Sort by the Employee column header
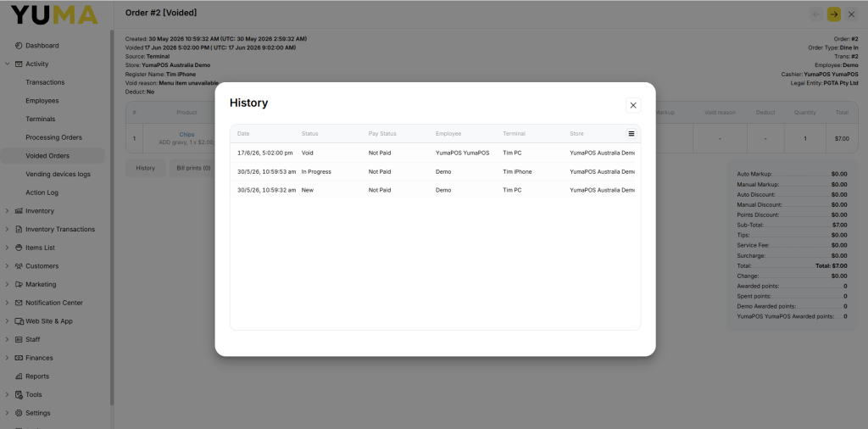 tap(448, 133)
